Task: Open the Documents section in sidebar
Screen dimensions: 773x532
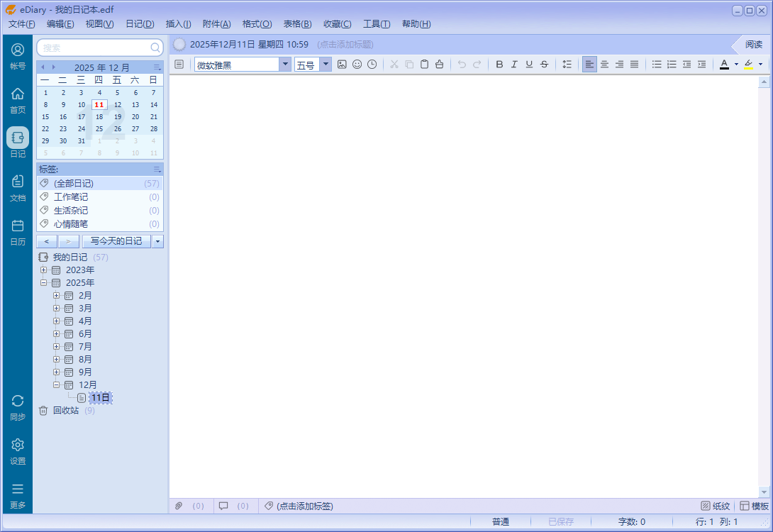Action: pos(18,189)
